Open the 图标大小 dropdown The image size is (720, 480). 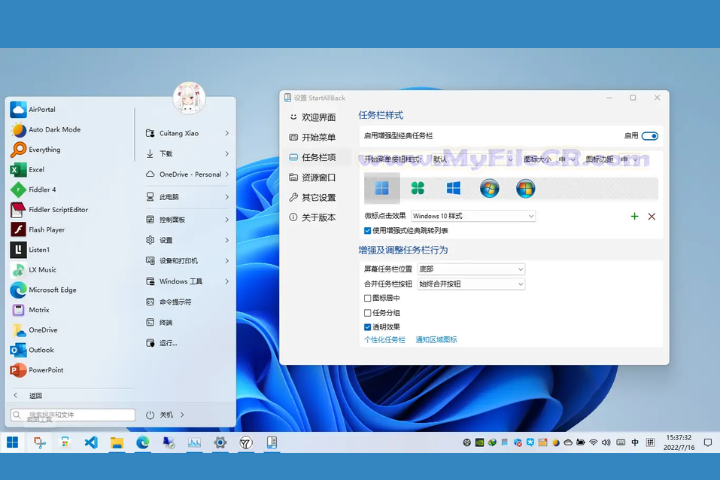[567, 159]
